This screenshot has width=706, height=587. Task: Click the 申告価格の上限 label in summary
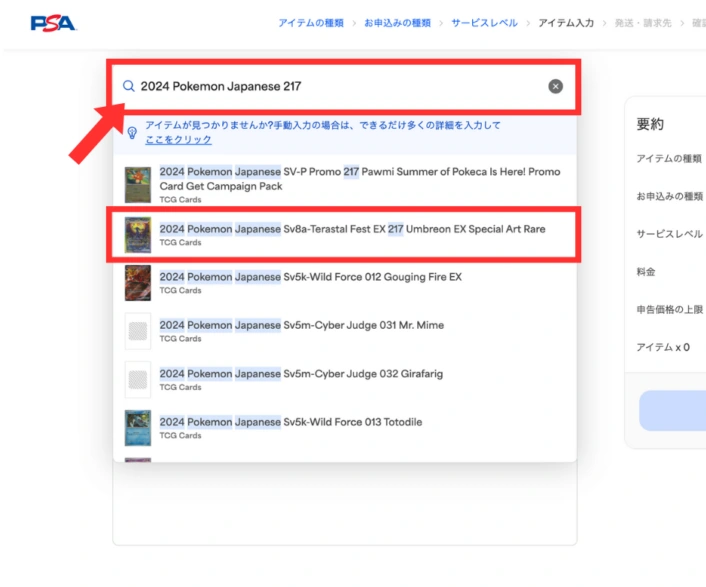click(670, 309)
